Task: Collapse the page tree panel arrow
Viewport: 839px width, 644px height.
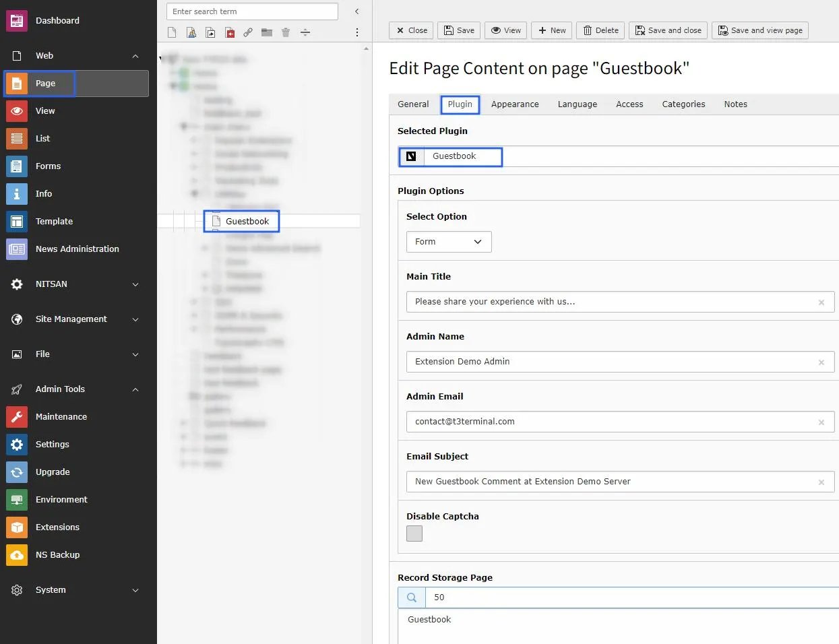Action: pos(357,11)
